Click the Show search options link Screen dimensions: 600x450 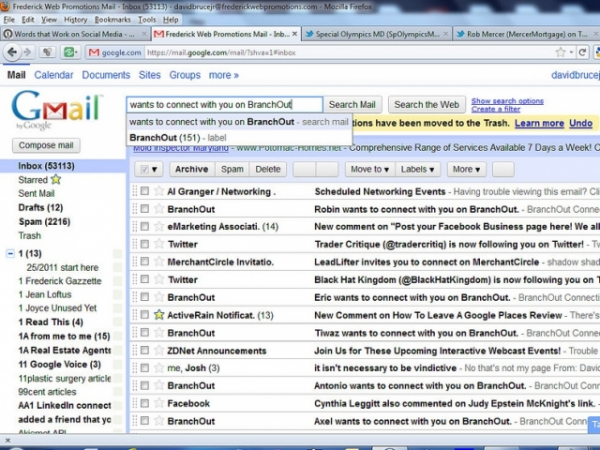point(507,101)
